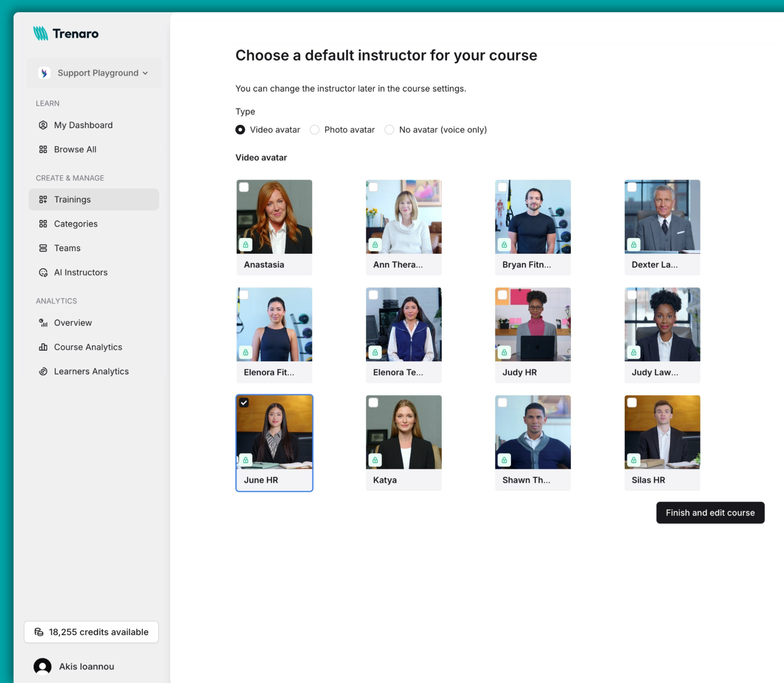Select the Photo avatar radio button

point(314,130)
